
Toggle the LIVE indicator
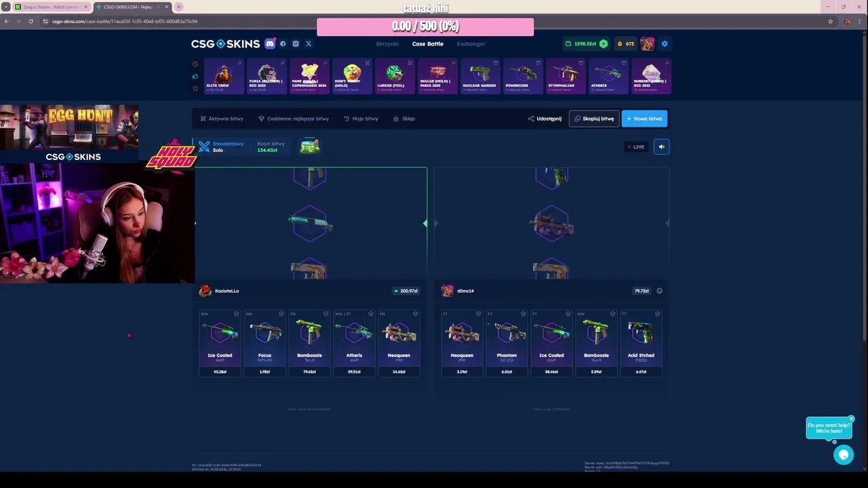[x=635, y=146]
